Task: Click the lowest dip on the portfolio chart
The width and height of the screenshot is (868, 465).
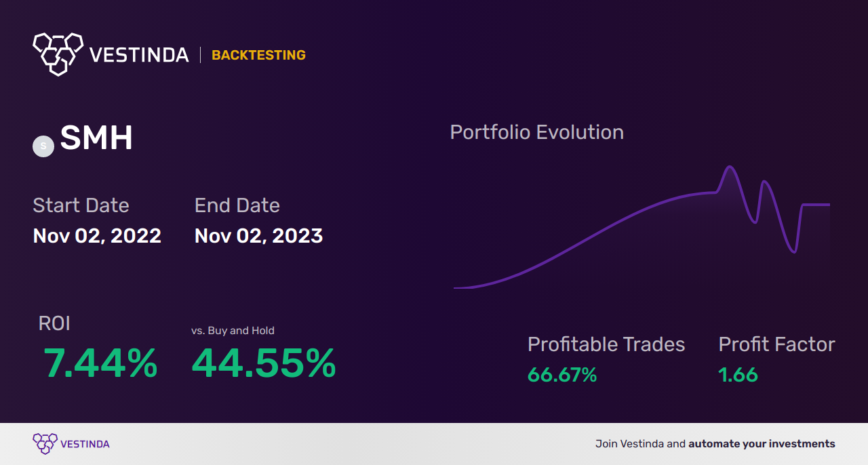Action: (793, 252)
